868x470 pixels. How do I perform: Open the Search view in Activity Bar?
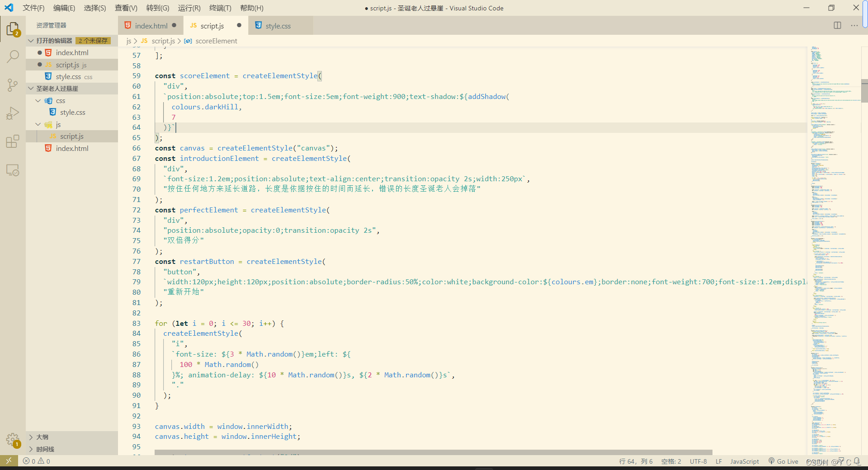click(12, 56)
